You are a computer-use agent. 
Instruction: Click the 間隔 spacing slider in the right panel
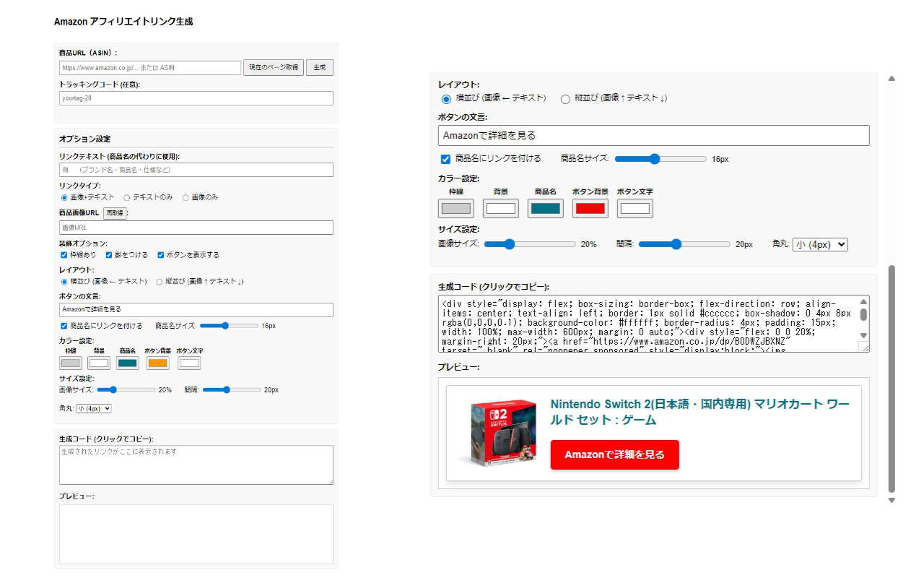tap(676, 244)
